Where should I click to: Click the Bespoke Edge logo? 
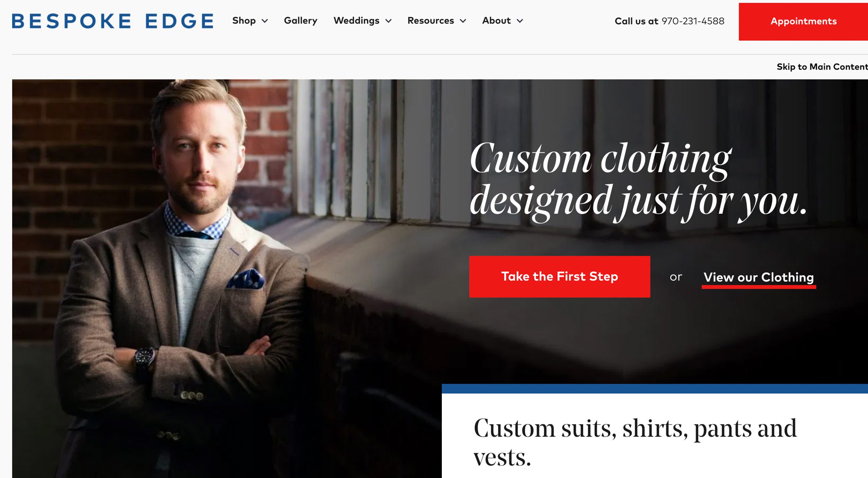[113, 21]
